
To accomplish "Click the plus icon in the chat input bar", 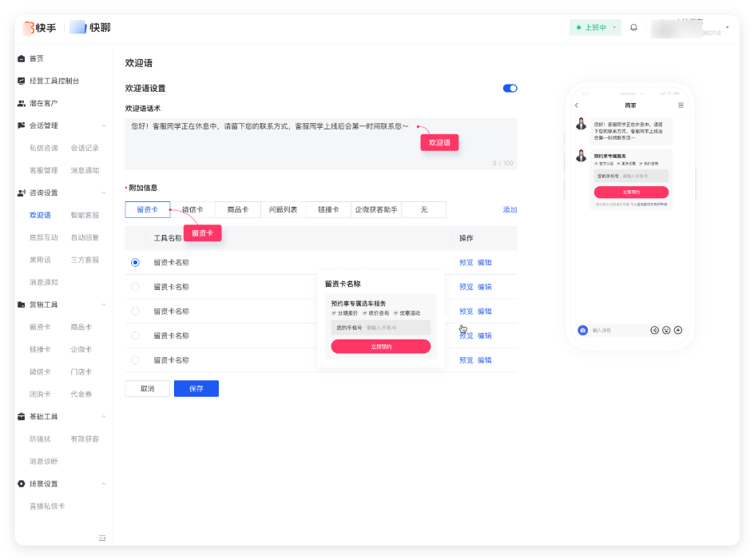I will tap(678, 330).
